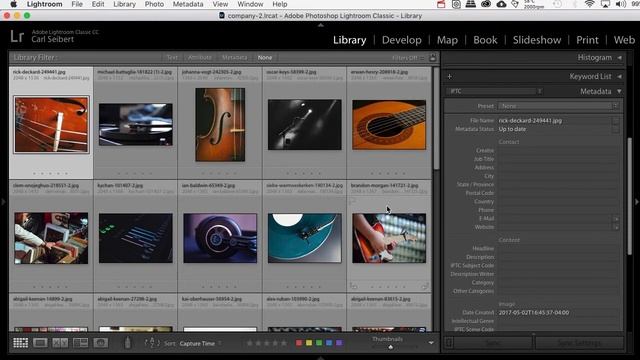Image resolution: width=640 pixels, height=360 pixels.
Task: Switch to People view
Action: click(100, 343)
